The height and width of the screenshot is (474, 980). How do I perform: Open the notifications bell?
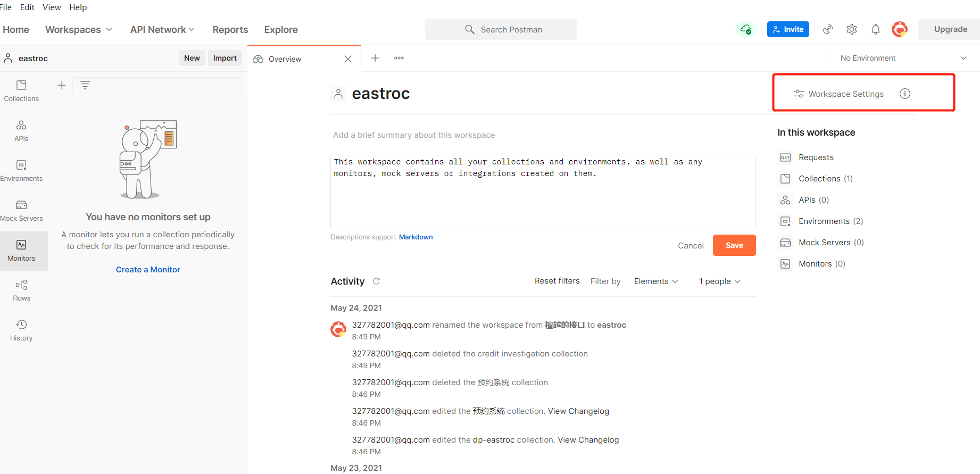[876, 29]
